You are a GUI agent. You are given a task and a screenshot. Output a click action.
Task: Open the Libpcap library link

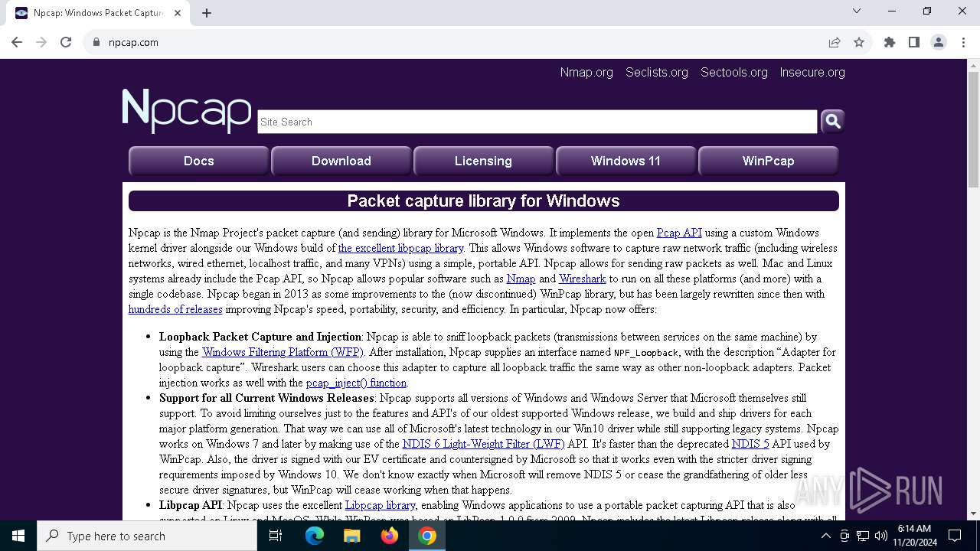pyautogui.click(x=381, y=505)
